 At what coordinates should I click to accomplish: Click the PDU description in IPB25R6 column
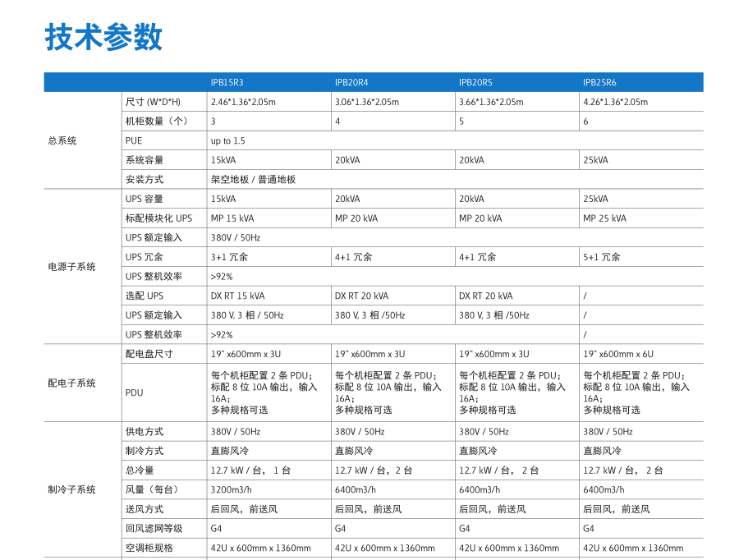coord(636,392)
